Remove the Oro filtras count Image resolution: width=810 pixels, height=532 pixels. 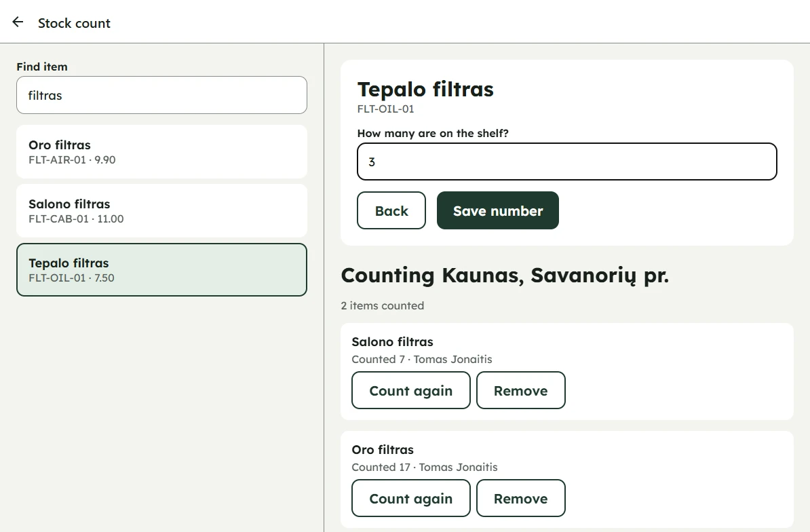tap(521, 499)
